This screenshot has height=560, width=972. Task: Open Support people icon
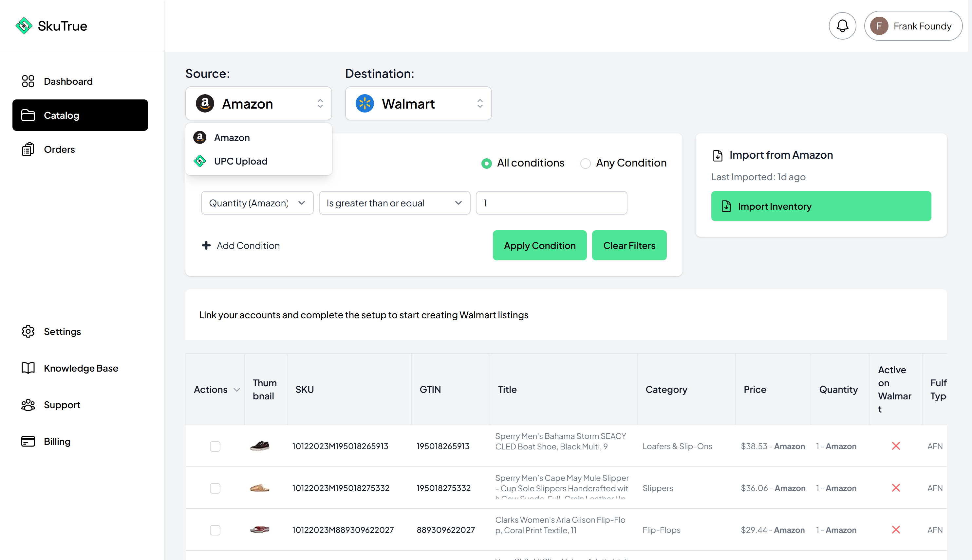click(x=28, y=405)
